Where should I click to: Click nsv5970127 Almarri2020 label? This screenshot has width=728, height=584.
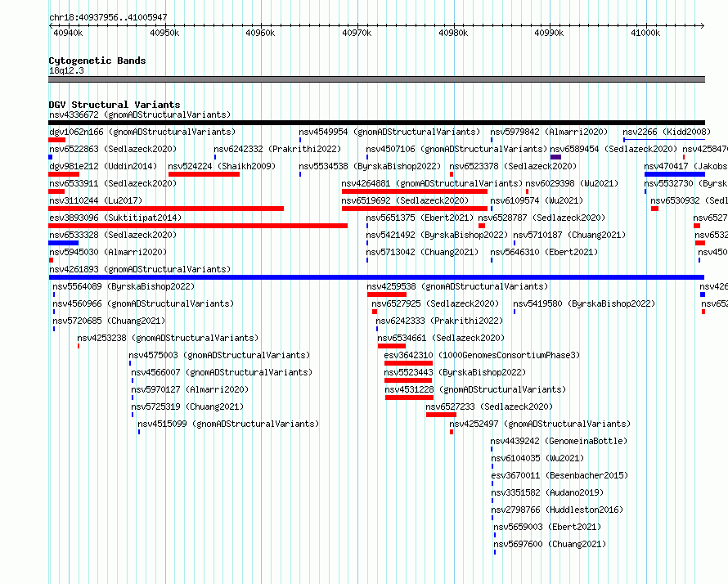(x=190, y=389)
